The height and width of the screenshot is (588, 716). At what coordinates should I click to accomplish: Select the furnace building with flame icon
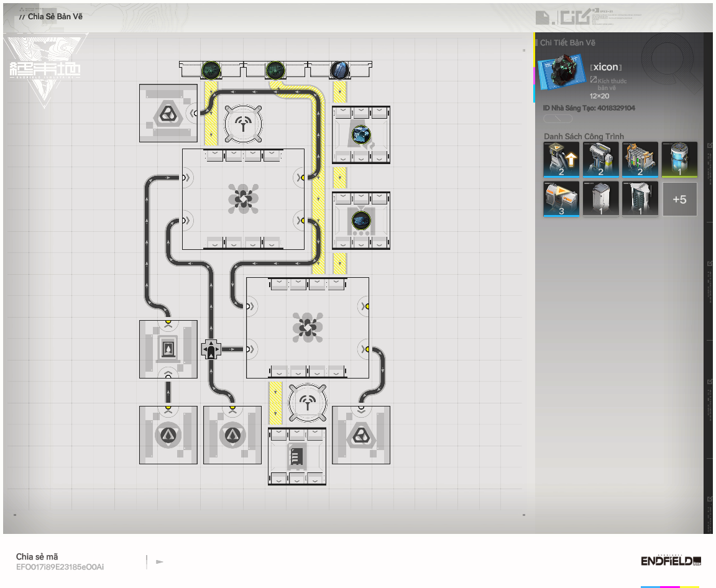(x=168, y=349)
